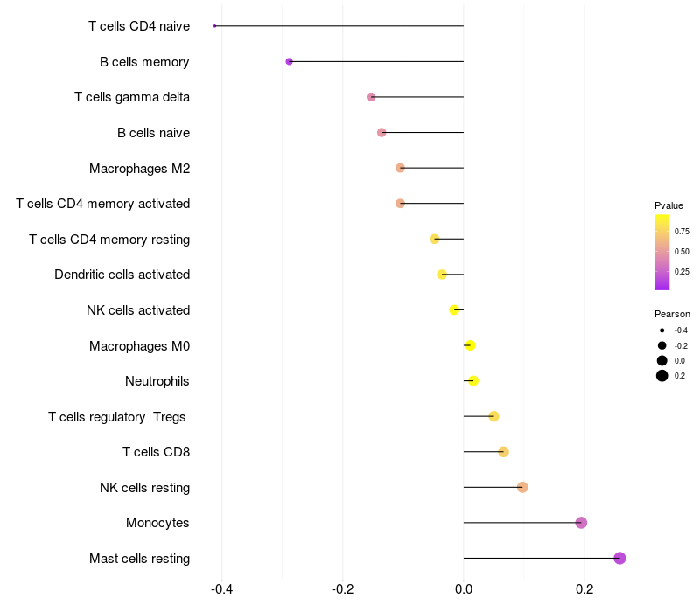The image size is (700, 612).
Task: Click the Monocytes lollipop dot
Action: click(x=581, y=523)
